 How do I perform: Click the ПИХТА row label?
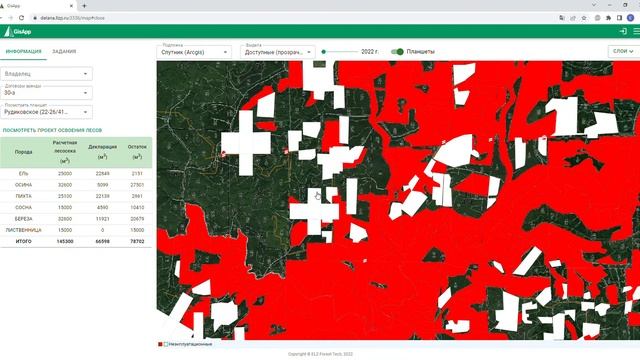[23, 196]
